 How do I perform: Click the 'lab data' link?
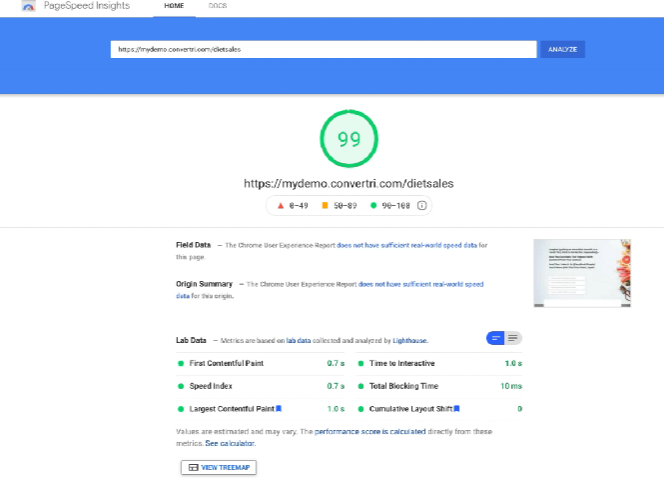tap(298, 341)
